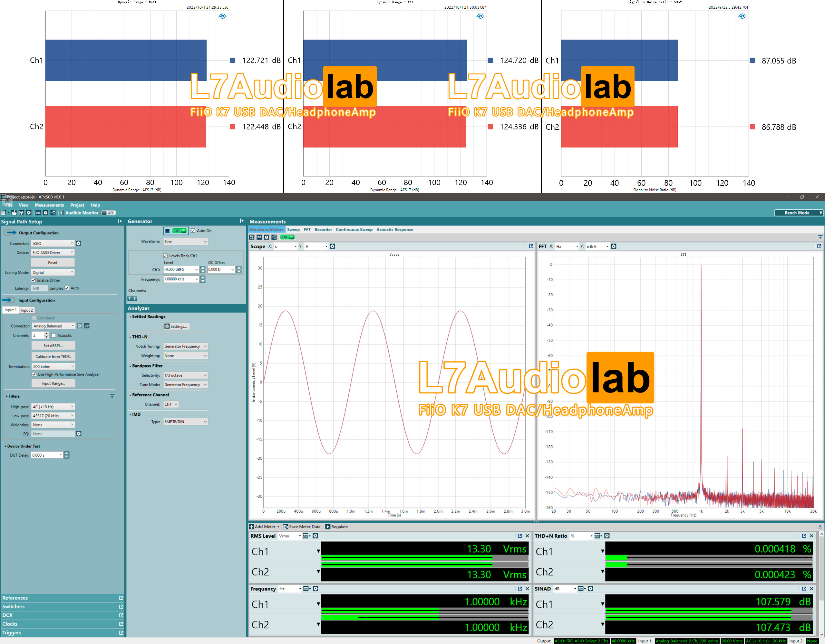Viewport: 825px width, 644px height.
Task: Uncheck Use High Performance Sine Analyzer
Action: 34,374
